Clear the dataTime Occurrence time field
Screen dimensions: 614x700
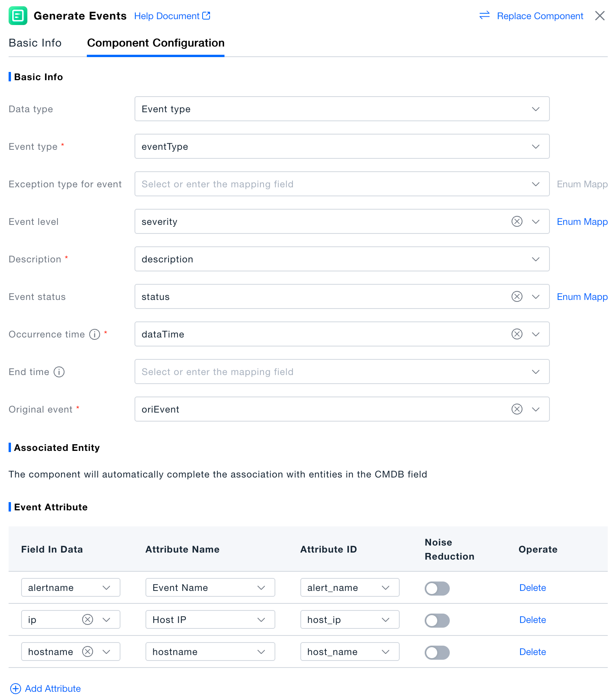(x=517, y=334)
